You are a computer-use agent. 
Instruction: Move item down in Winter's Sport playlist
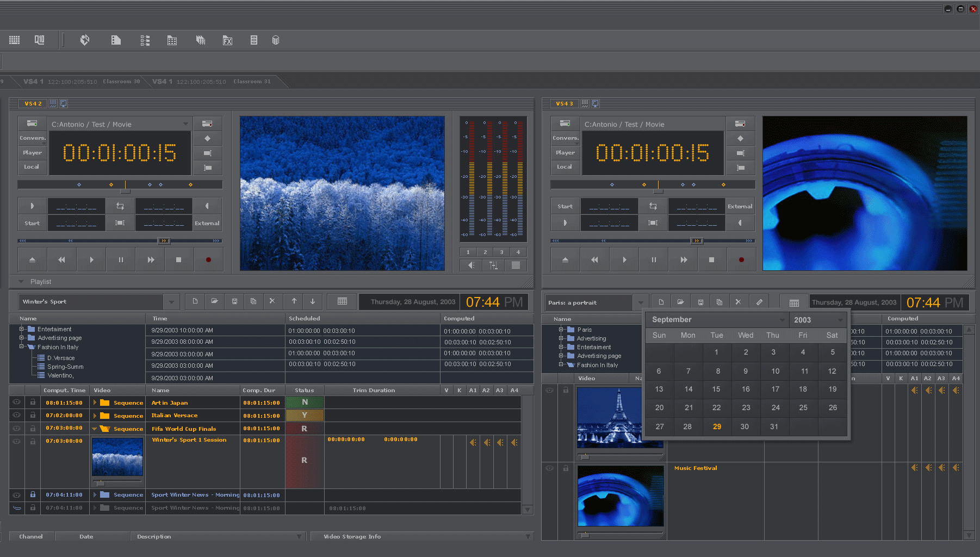(313, 301)
